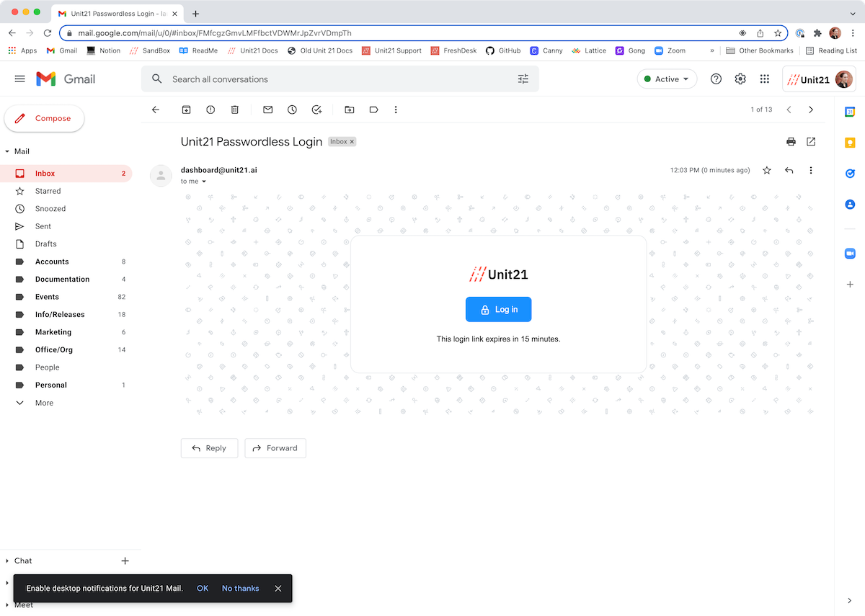Viewport: 865px width, 616px height.
Task: Star this email message
Action: click(767, 170)
